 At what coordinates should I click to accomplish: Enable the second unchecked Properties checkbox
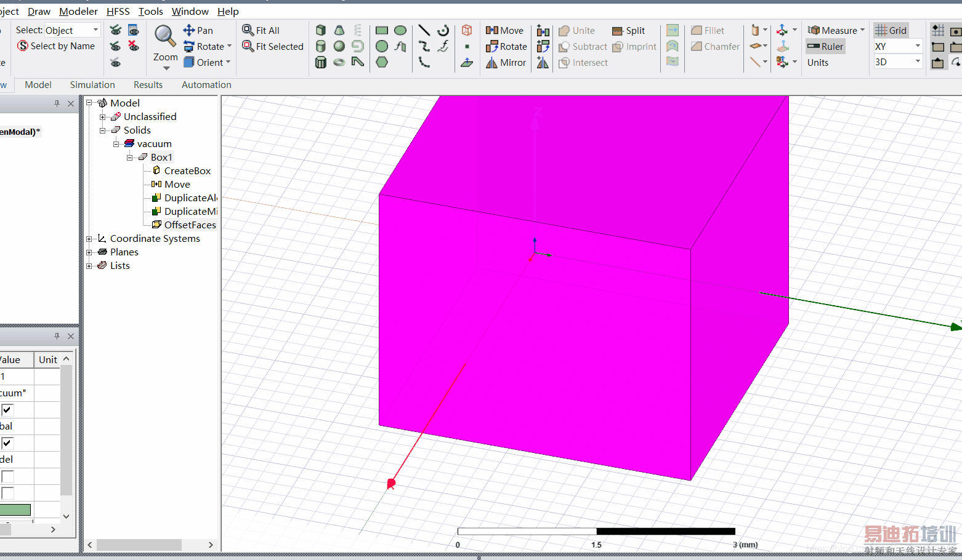7,493
